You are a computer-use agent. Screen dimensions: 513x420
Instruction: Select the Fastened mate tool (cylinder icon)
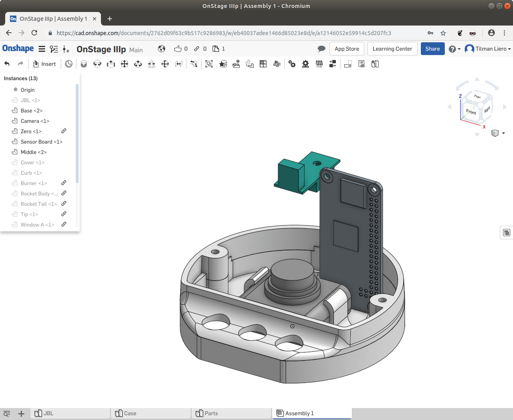84,64
